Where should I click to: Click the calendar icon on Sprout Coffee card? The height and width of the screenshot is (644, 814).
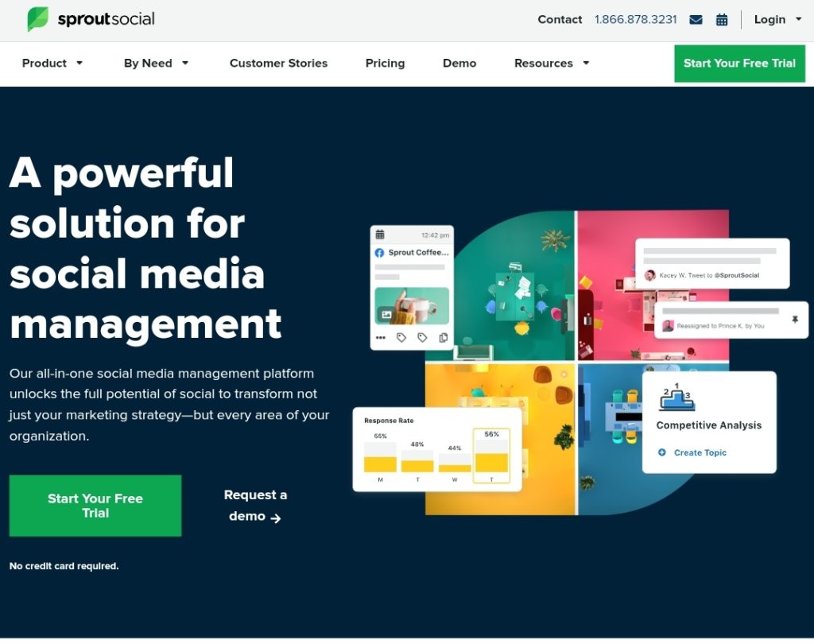point(380,235)
